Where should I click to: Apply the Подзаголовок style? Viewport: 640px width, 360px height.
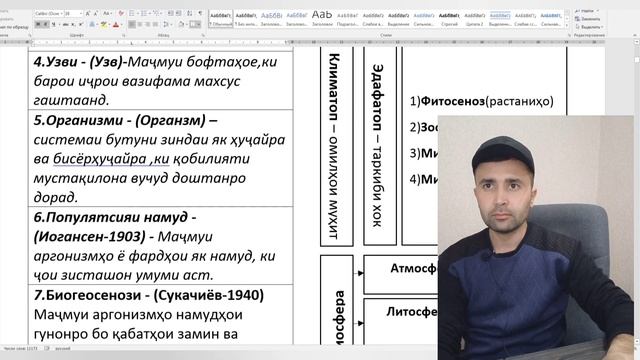click(x=347, y=19)
